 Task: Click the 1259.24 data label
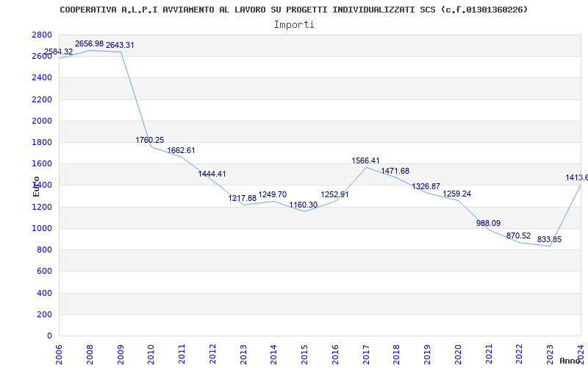457,194
